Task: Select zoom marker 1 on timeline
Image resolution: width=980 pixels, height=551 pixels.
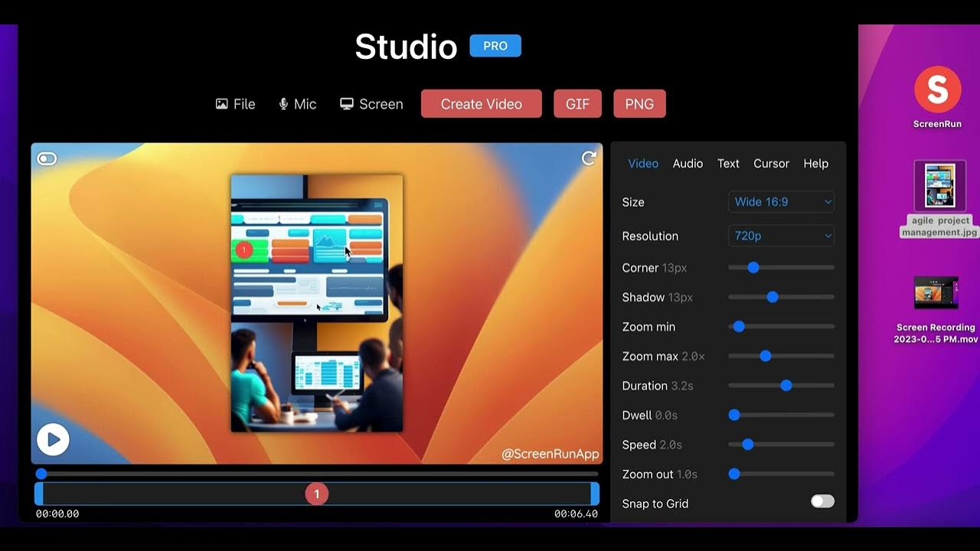Action: 317,494
